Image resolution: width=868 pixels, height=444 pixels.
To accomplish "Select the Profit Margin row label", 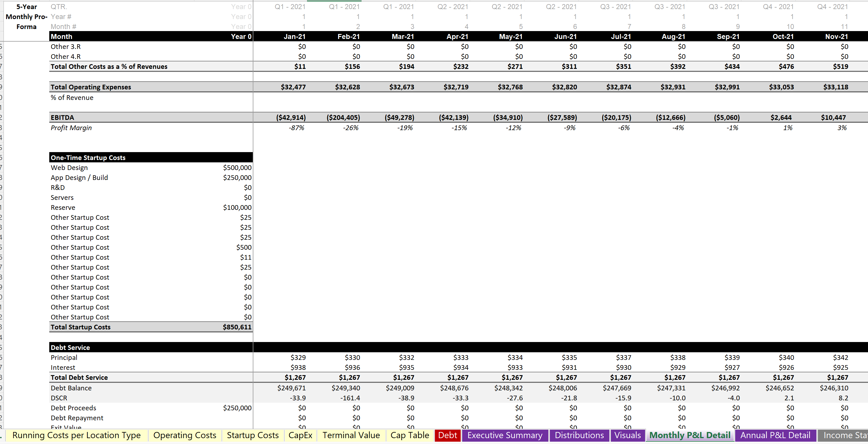I will [71, 128].
